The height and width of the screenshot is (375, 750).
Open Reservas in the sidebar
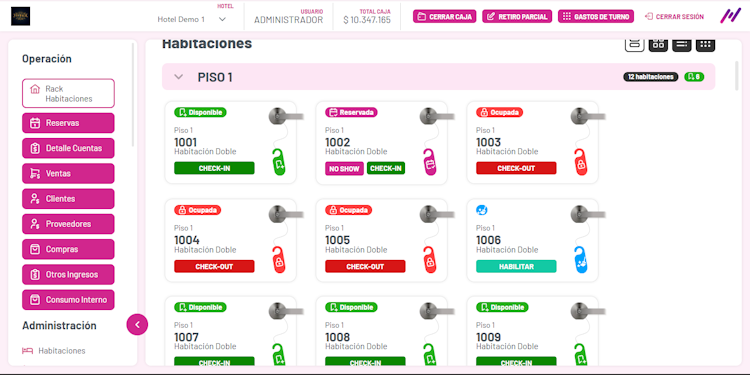point(68,123)
